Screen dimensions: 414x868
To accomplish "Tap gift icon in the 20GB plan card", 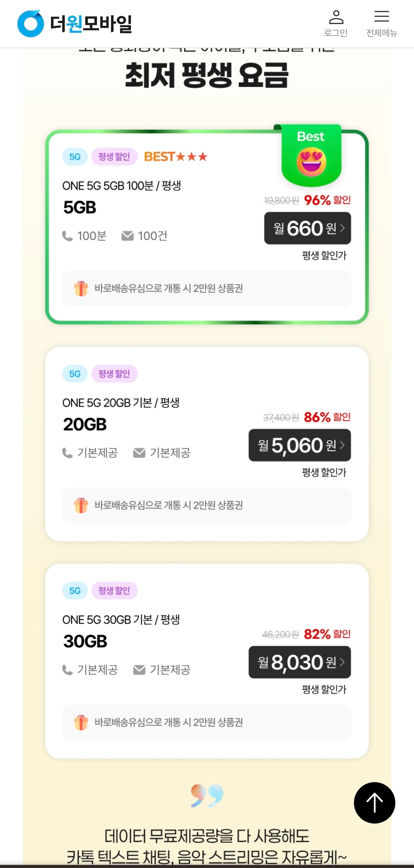I will (81, 505).
